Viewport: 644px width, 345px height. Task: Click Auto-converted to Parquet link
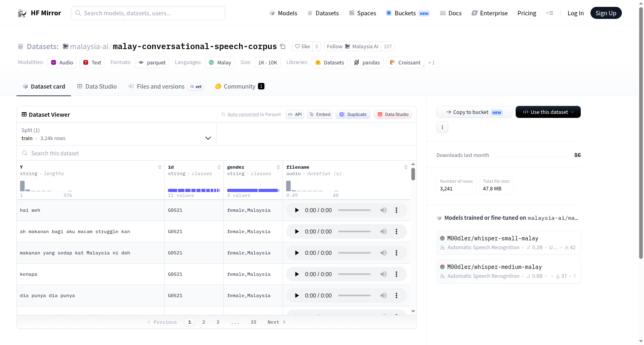tap(254, 114)
